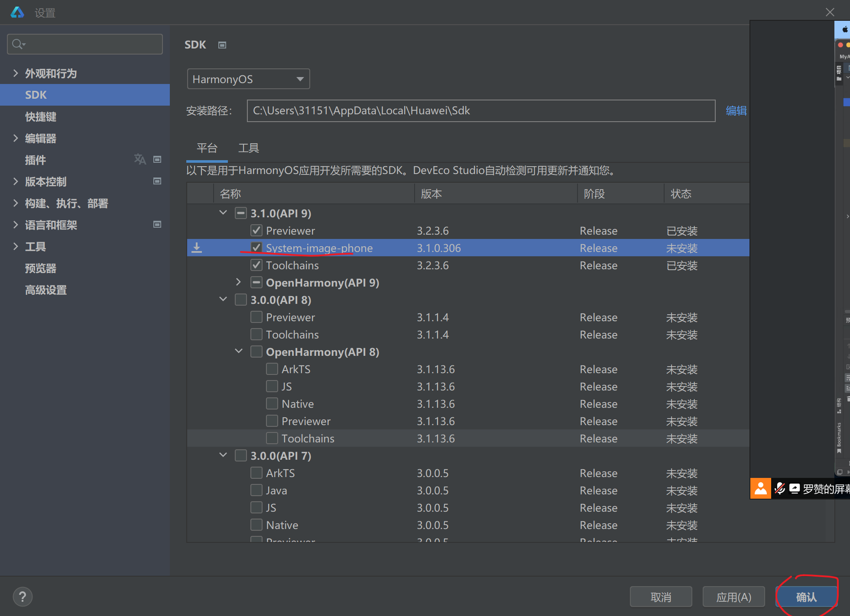Click the download icon beside System-image-phone
Image resolution: width=850 pixels, height=616 pixels.
pyautogui.click(x=197, y=248)
